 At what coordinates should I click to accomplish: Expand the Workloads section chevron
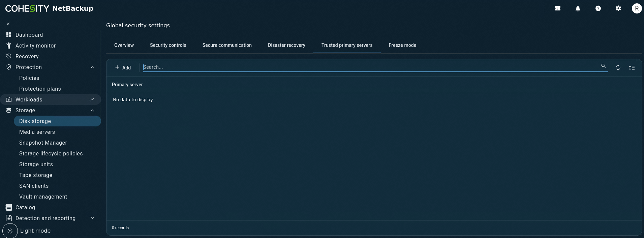click(x=92, y=99)
